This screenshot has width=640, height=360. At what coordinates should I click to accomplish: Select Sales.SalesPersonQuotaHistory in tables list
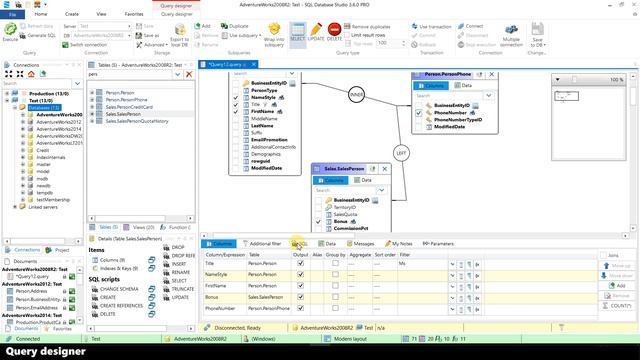click(x=137, y=121)
